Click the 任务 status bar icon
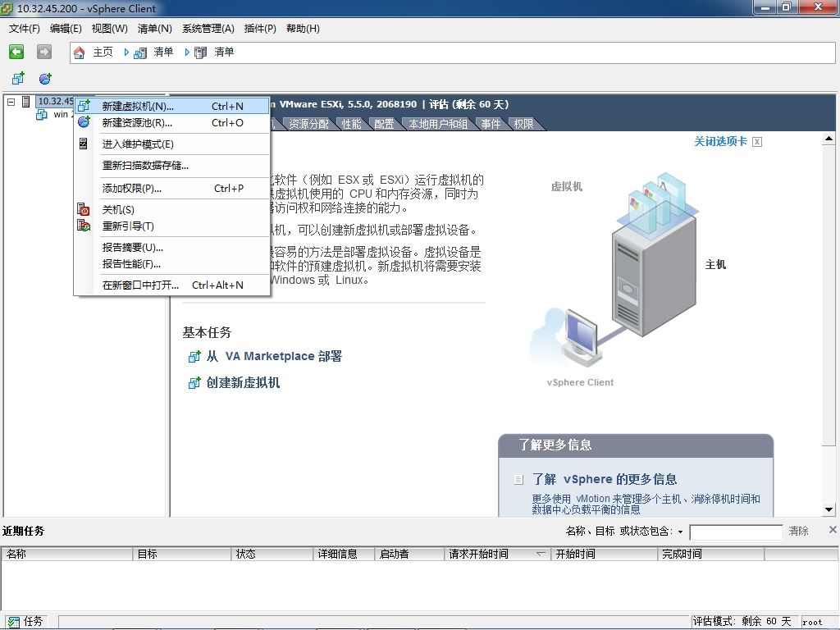Screen dimensions: 840x630 [x=13, y=622]
